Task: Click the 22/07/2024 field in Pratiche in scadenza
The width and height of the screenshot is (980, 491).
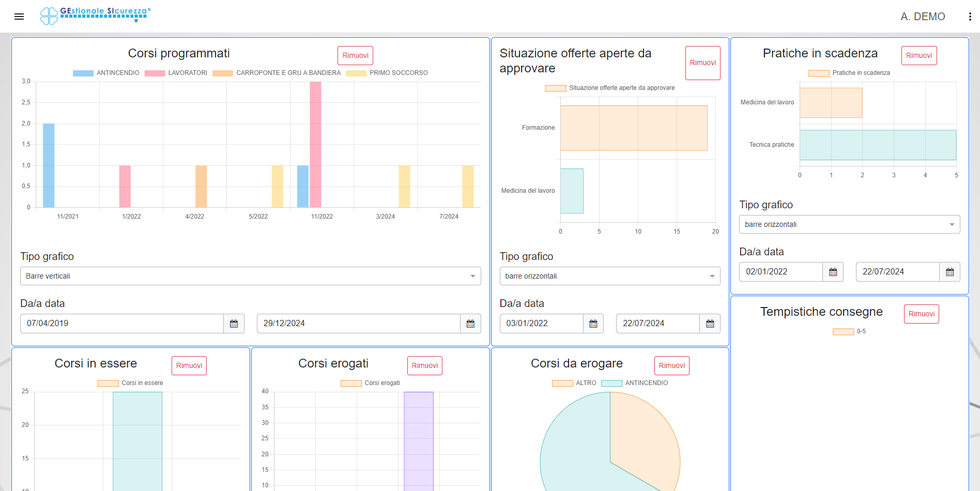Action: [x=898, y=272]
